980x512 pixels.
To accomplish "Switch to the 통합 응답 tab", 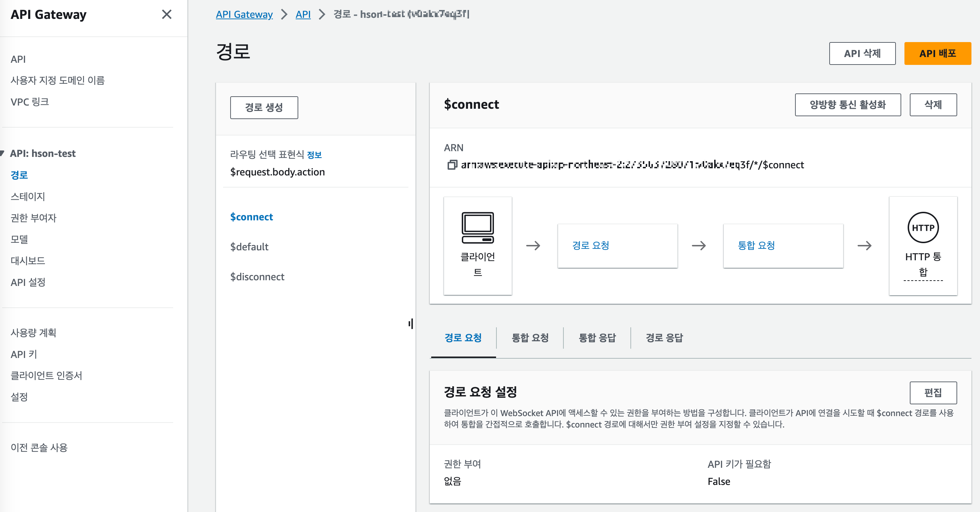I will [x=597, y=338].
